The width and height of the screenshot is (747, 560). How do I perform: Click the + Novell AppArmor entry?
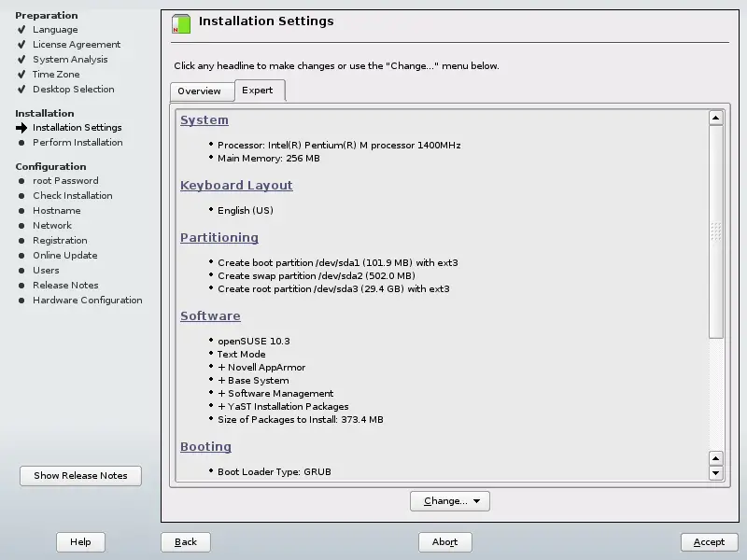tap(261, 368)
